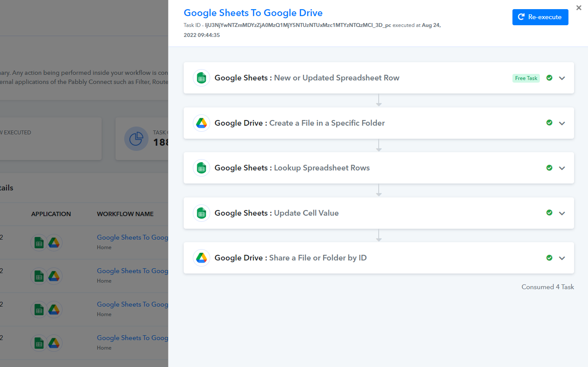The image size is (588, 367).
Task: Click green success check on Update Cell Value
Action: [x=549, y=213]
